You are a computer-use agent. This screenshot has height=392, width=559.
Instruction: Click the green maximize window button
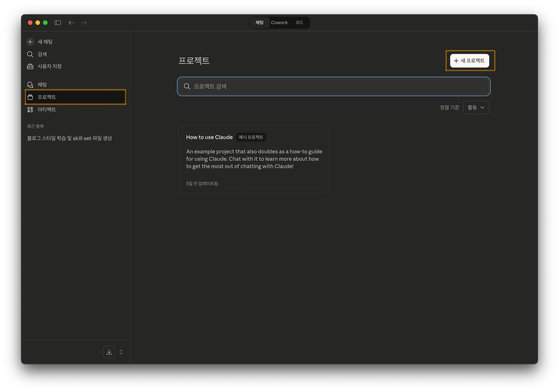click(x=45, y=23)
